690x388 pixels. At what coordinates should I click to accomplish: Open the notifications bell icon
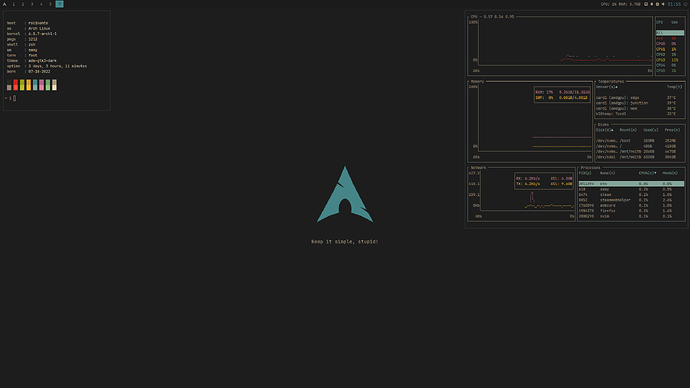(x=652, y=4)
